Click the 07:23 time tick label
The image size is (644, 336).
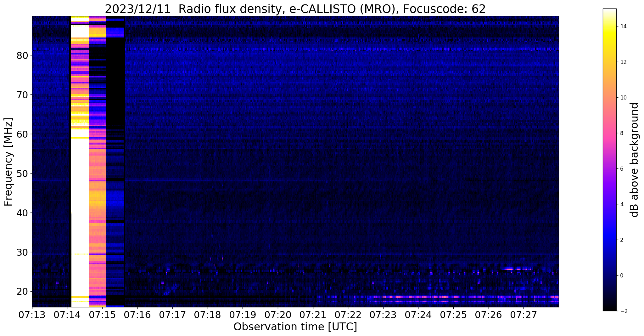tap(383, 315)
